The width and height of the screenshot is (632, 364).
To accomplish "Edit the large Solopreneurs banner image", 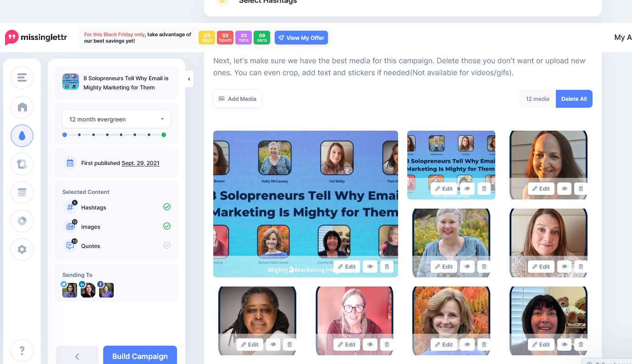I will click(347, 267).
